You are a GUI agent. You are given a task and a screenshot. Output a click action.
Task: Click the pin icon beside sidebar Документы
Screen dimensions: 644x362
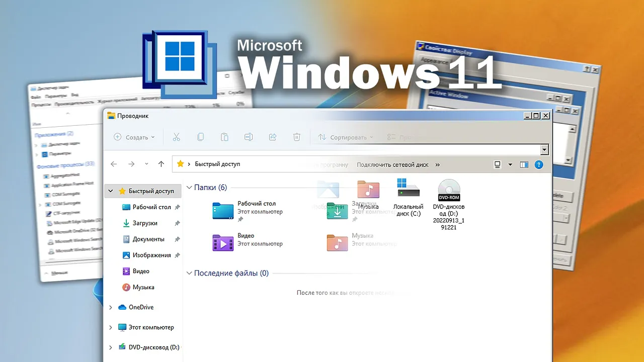pos(177,239)
